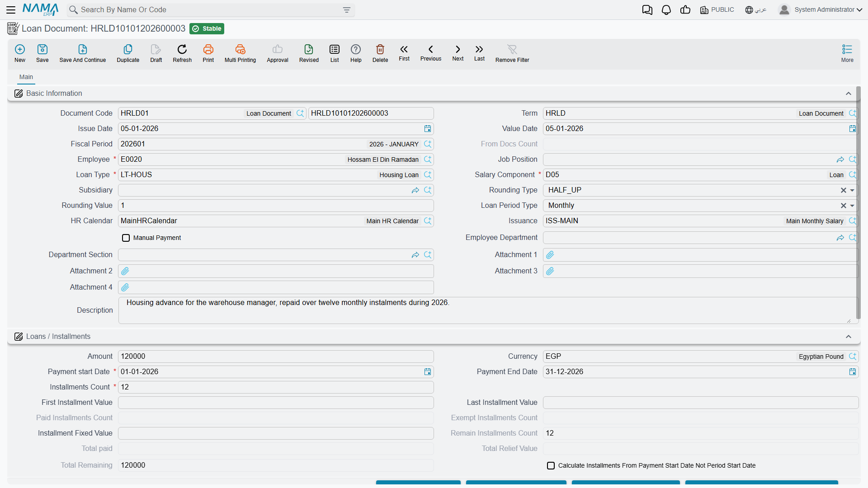This screenshot has height=488, width=868.
Task: Clear the Rounding Type value
Action: point(843,190)
